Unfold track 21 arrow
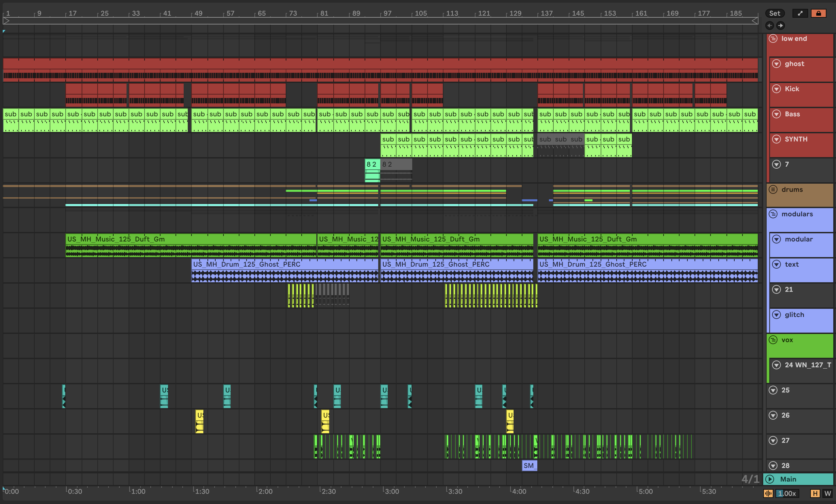This screenshot has height=504, width=836. 776,289
